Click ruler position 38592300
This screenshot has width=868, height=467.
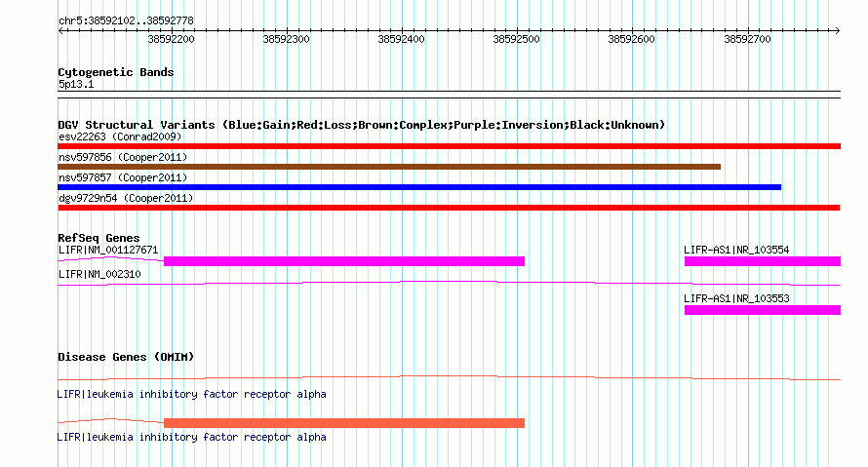click(x=286, y=39)
